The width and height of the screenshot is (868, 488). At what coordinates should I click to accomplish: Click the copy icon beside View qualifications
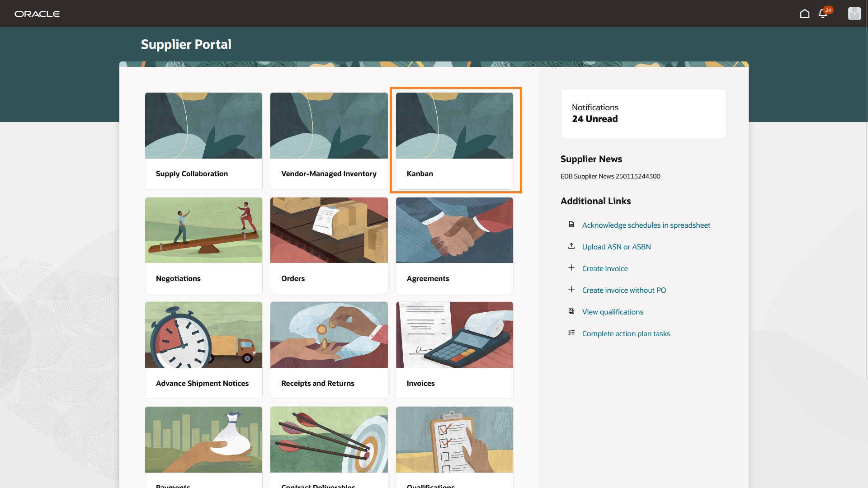571,311
